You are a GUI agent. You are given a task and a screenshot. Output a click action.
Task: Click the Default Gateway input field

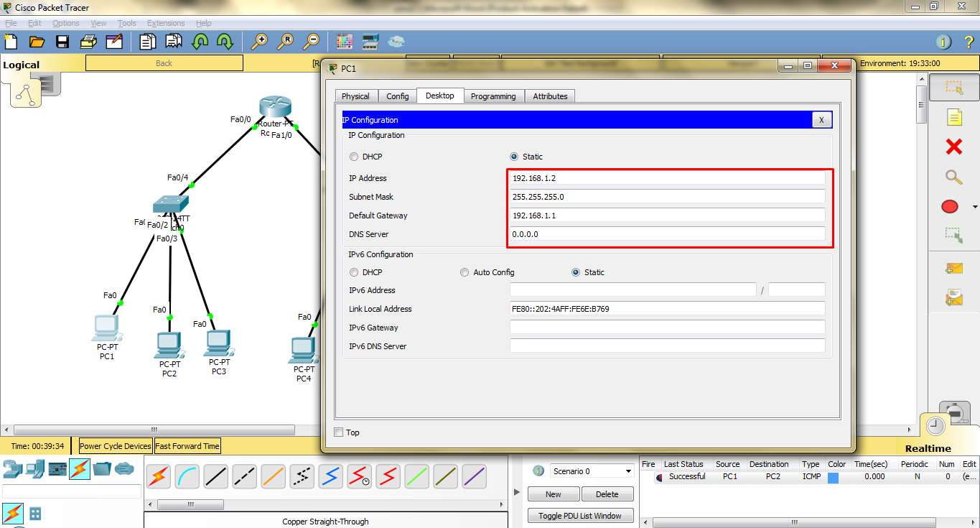tap(668, 216)
